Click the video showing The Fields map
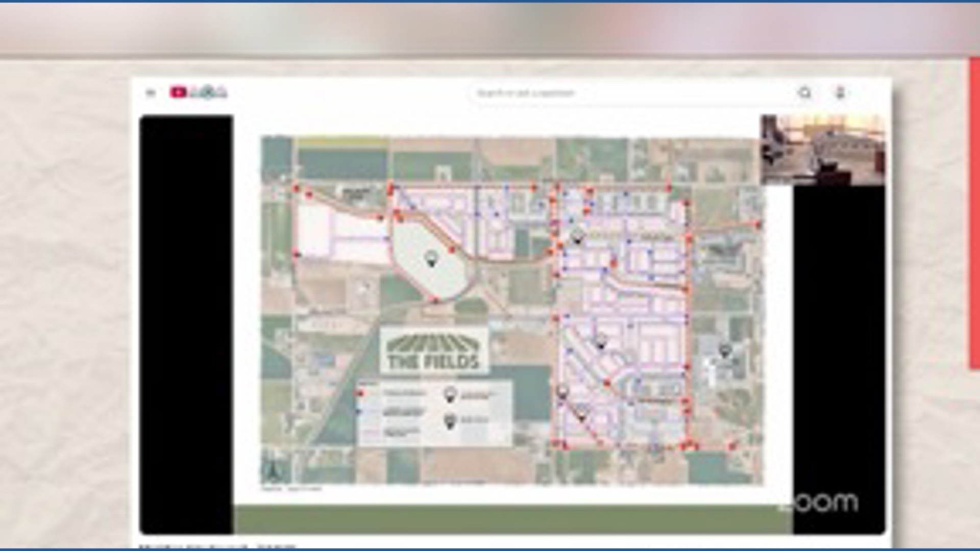The width and height of the screenshot is (980, 551). [x=512, y=324]
